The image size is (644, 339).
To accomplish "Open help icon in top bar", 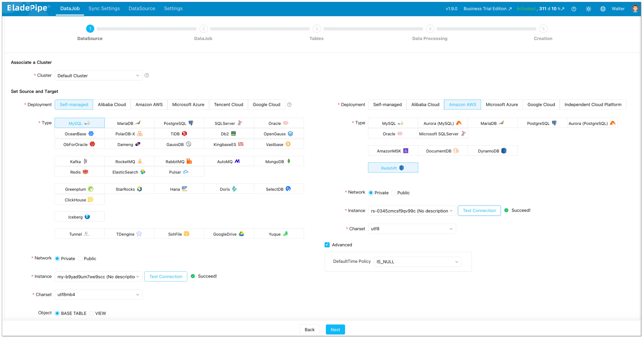I will pos(574,9).
